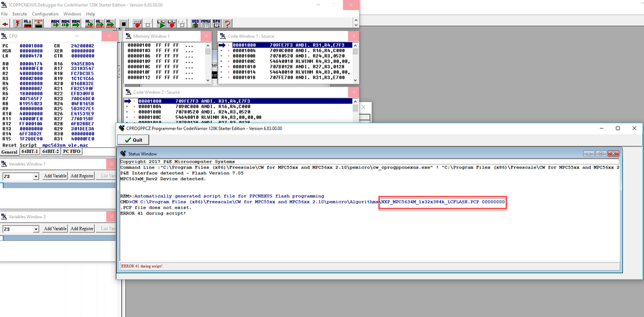Image resolution: width=644 pixels, height=317 pixels.
Task: Click the Memory Window 1 vertical scrollbar
Action: 208,61
